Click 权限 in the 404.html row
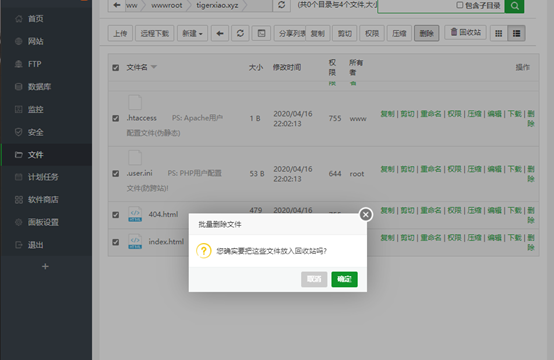Viewport: 554px width, 360px height. click(454, 211)
